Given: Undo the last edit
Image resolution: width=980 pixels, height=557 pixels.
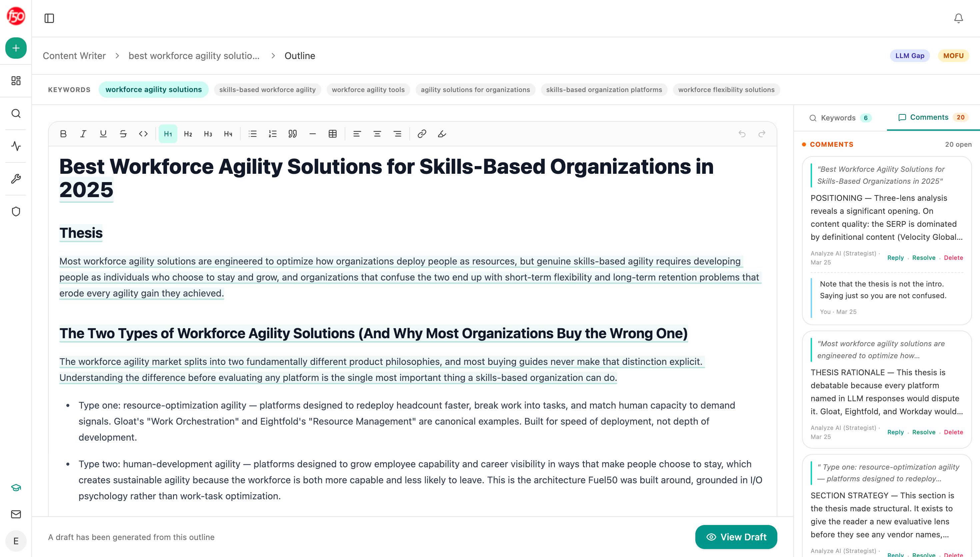Looking at the screenshot, I should [x=742, y=134].
